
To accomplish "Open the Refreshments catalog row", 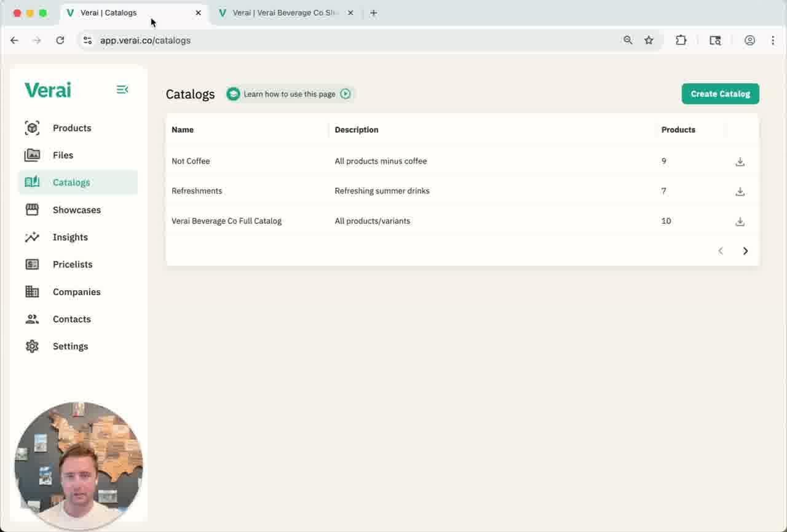I will tap(462, 191).
